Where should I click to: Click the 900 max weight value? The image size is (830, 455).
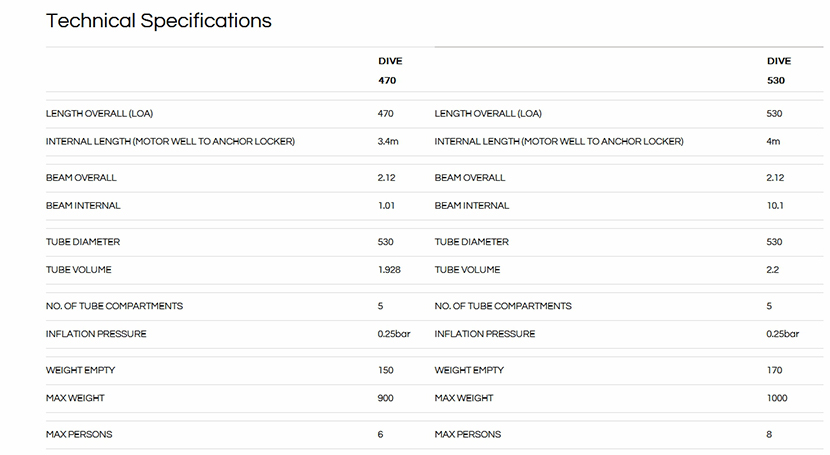pos(386,398)
